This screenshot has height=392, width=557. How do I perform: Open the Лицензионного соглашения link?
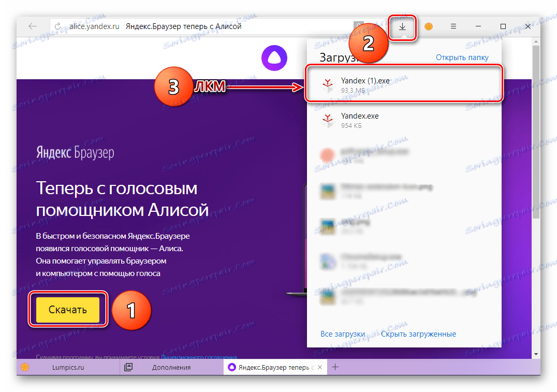(199, 357)
